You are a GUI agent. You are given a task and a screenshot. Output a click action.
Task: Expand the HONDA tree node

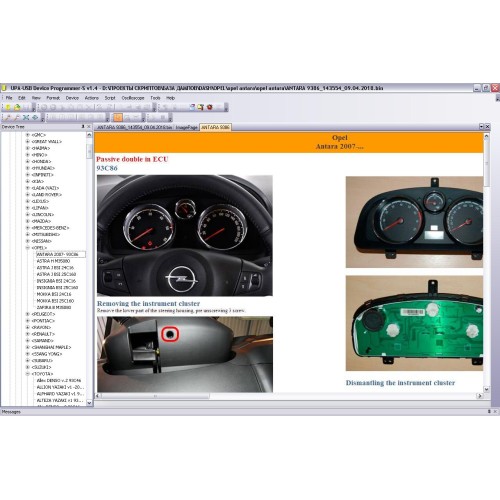click(28, 161)
